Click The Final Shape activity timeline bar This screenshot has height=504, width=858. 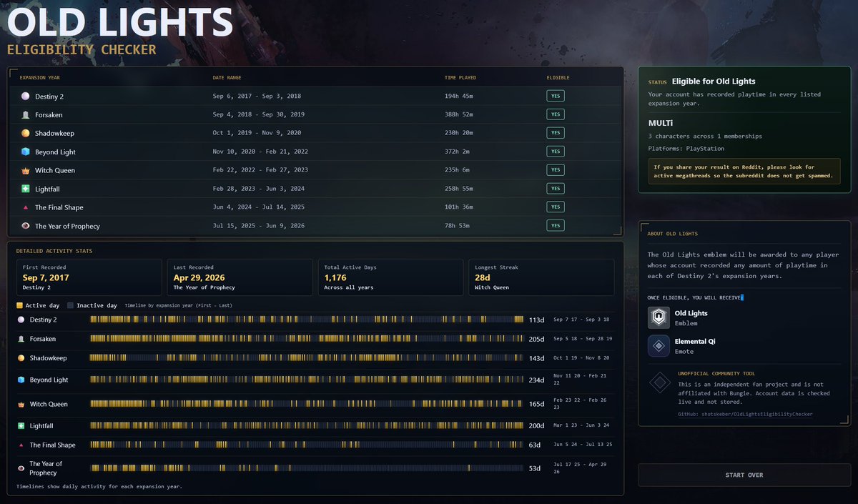pos(307,445)
